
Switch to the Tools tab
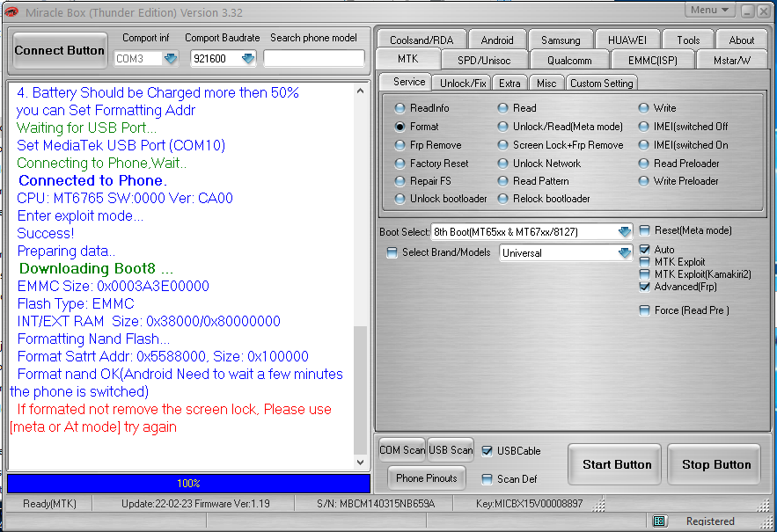(x=688, y=40)
